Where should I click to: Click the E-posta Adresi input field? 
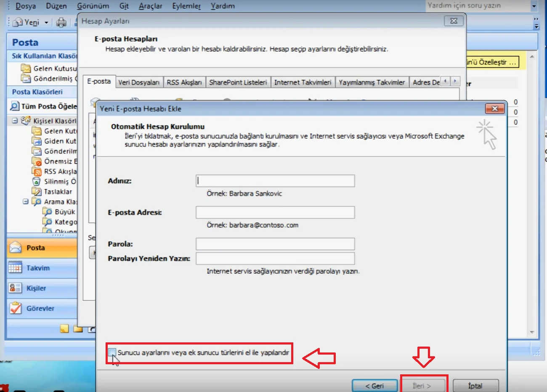pyautogui.click(x=275, y=212)
